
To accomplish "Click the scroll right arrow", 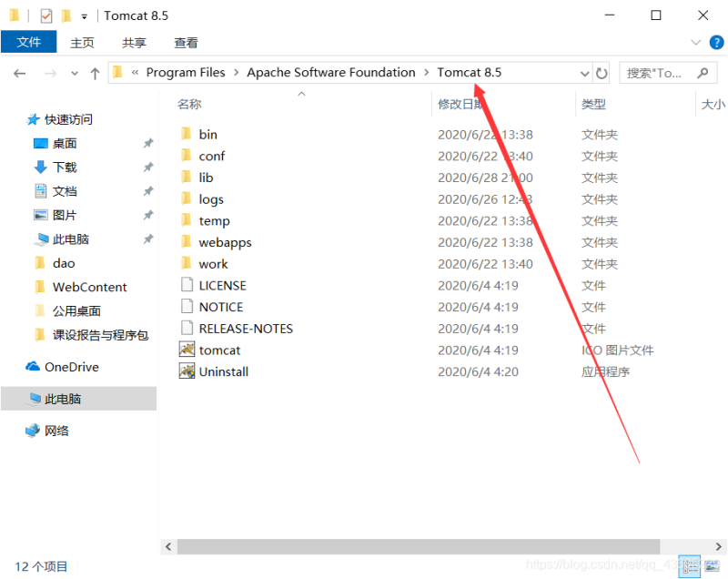I will point(718,546).
